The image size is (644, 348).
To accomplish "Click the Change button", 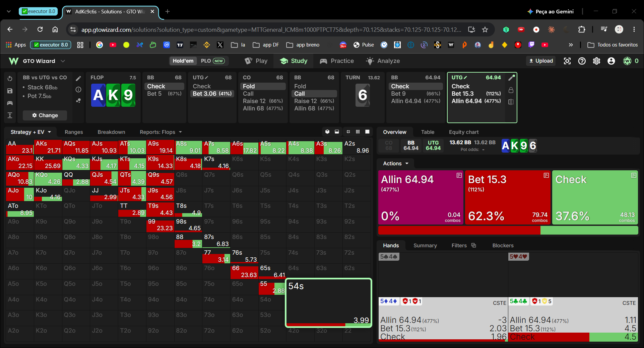I will pyautogui.click(x=45, y=115).
